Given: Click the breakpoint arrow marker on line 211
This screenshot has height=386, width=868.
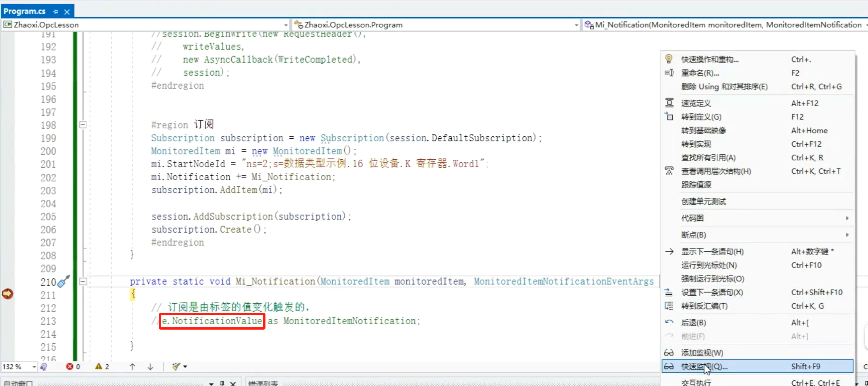Looking at the screenshot, I should coord(8,294).
